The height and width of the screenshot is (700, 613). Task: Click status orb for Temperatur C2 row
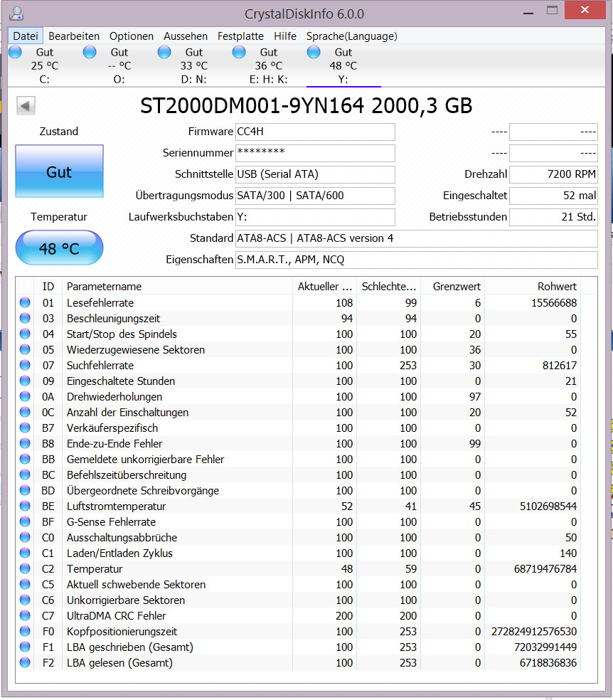25,569
